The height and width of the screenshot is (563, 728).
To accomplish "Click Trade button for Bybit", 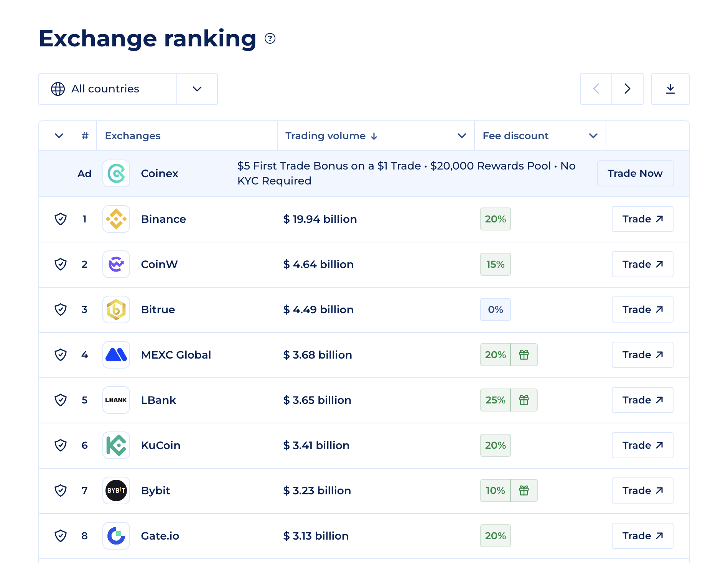I will (x=642, y=491).
